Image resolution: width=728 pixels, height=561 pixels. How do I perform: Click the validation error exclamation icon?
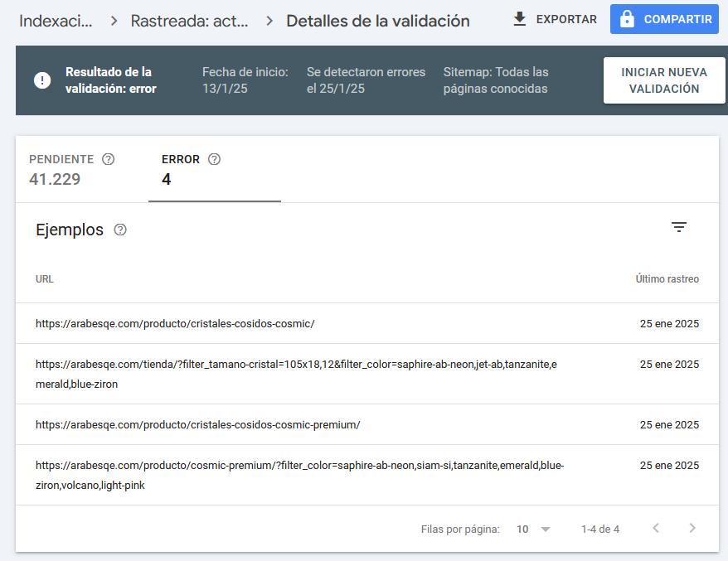tap(42, 80)
